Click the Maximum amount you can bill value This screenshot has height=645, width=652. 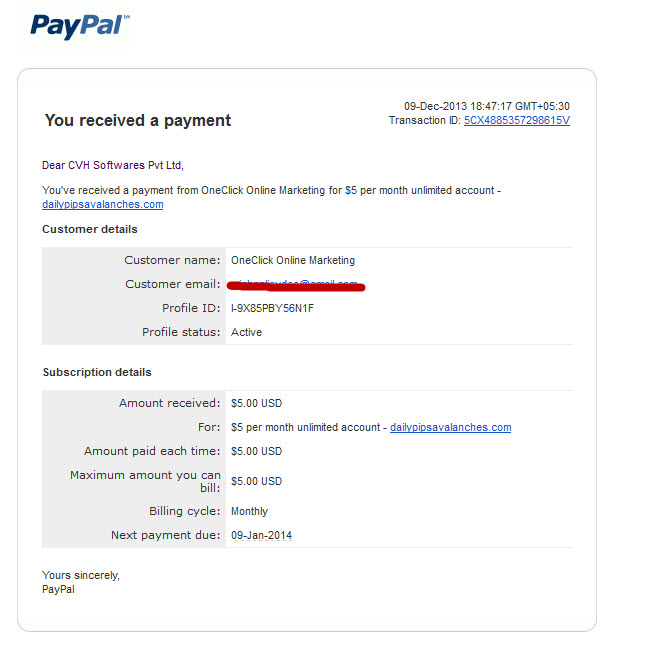point(257,481)
